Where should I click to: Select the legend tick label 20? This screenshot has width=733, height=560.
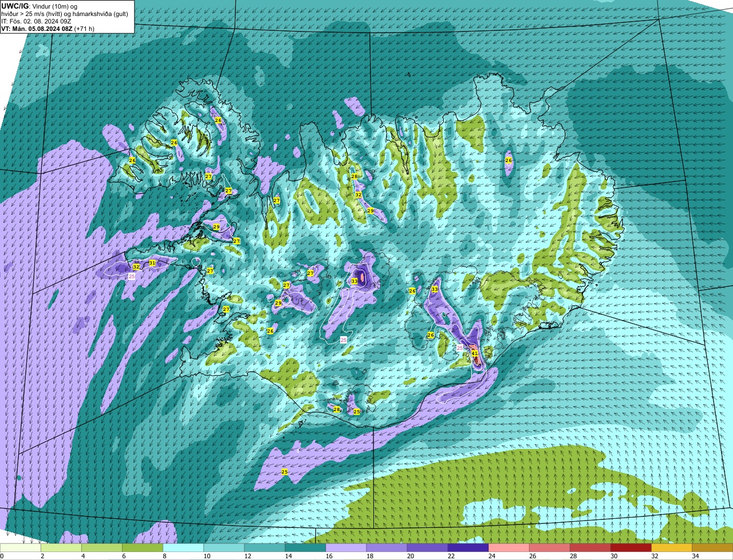point(410,556)
